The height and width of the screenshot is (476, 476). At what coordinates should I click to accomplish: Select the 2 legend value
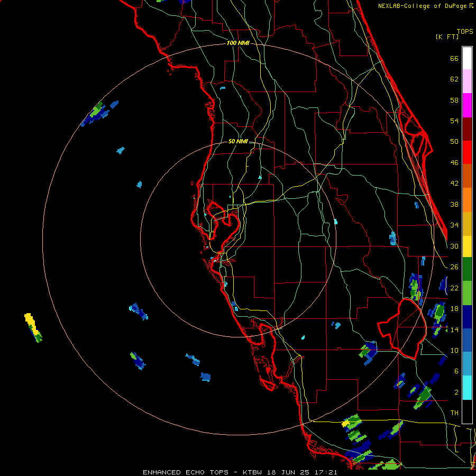456,392
